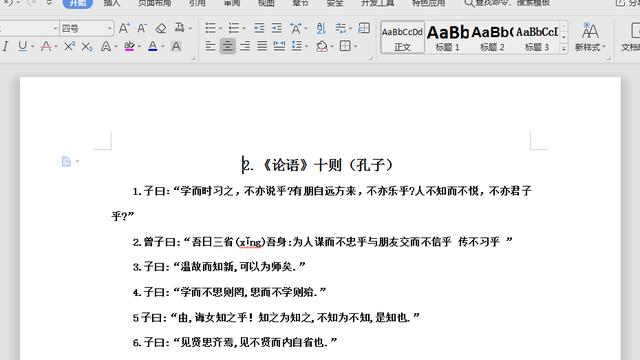Select the 开始 ribbon tab

(78, 3)
